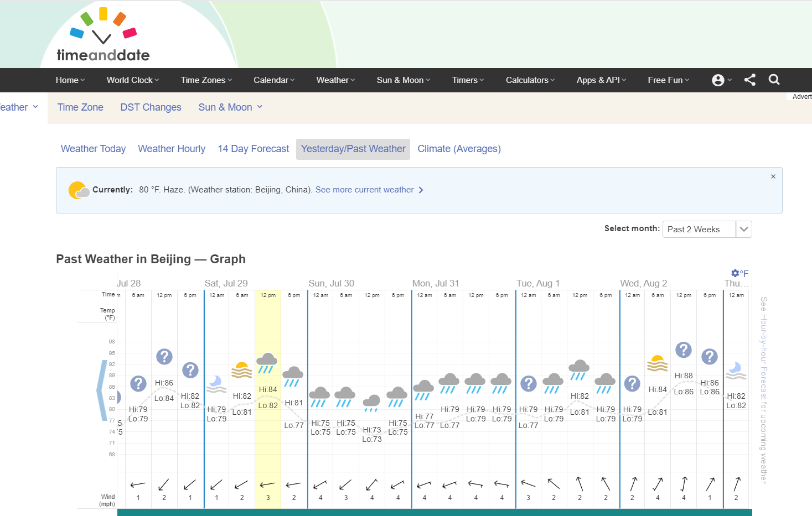812x516 pixels.
Task: Expand the Calculators menu
Action: (530, 80)
